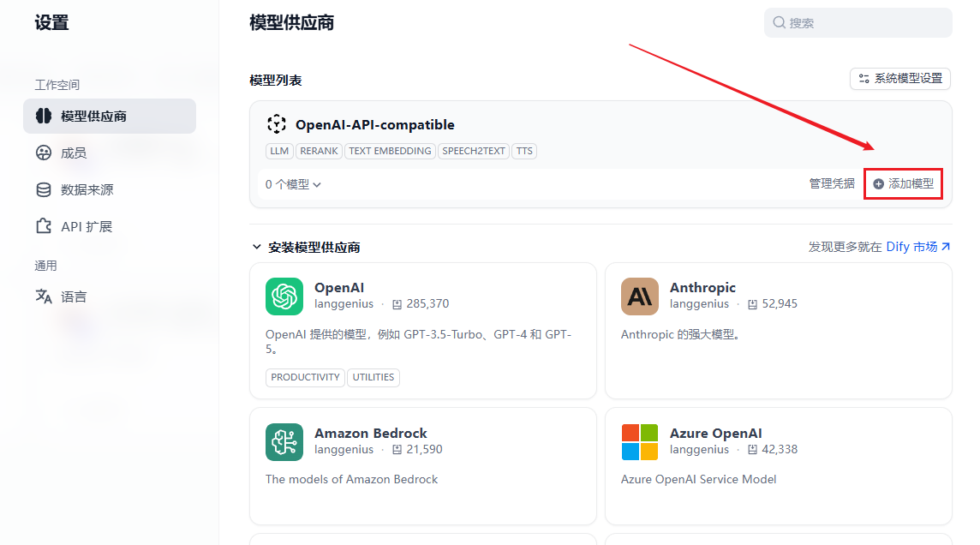Click the members face icon
980x545 pixels.
[x=44, y=153]
